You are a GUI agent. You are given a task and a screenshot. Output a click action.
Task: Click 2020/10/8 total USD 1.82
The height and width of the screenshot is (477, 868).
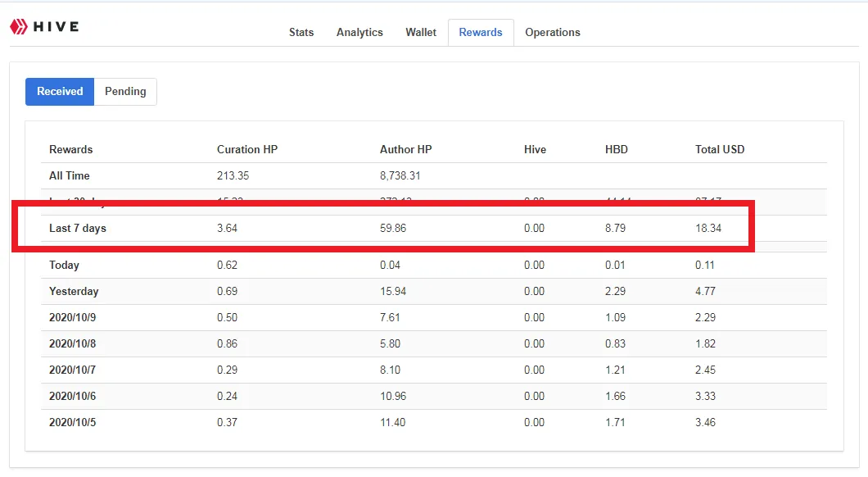(705, 343)
